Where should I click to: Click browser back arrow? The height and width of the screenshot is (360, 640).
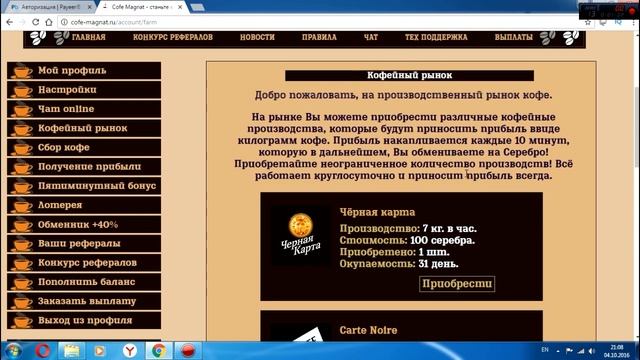pos(9,22)
